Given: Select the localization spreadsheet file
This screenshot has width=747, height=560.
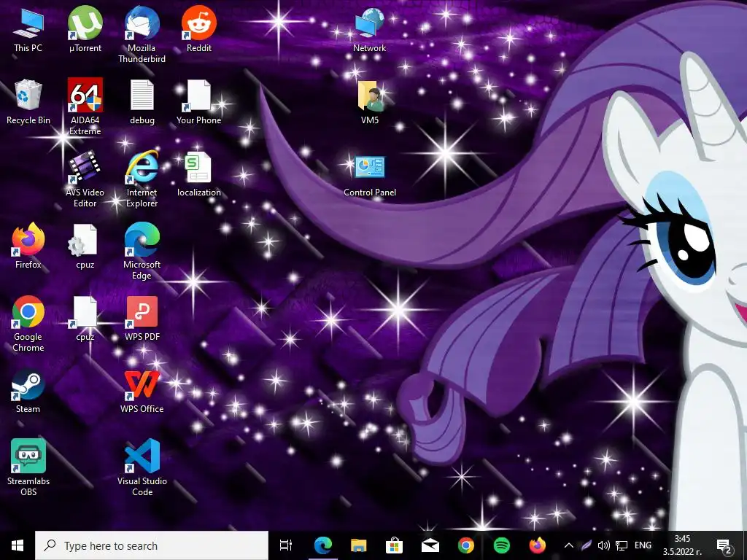Looking at the screenshot, I should click(x=199, y=174).
